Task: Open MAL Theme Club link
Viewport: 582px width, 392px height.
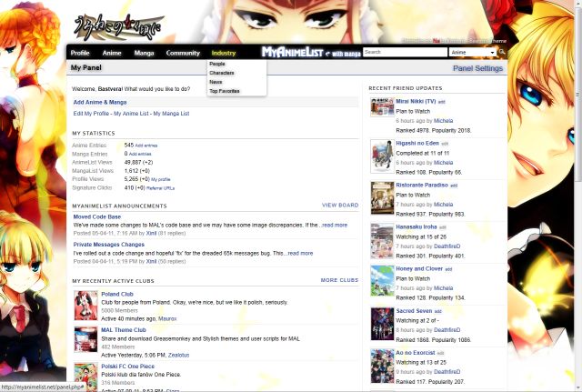Action: 124,330
